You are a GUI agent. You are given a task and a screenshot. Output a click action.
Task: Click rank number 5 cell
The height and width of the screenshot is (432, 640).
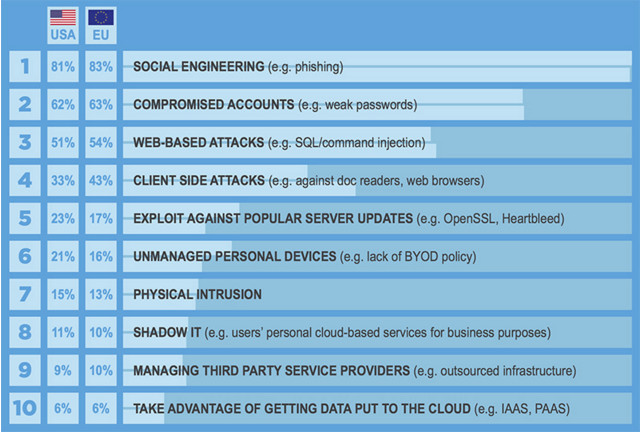(x=25, y=218)
